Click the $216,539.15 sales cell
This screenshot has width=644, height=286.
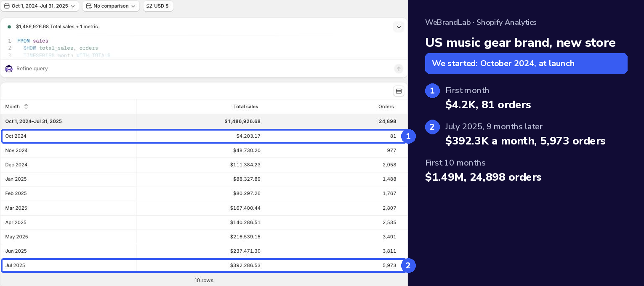click(x=245, y=237)
